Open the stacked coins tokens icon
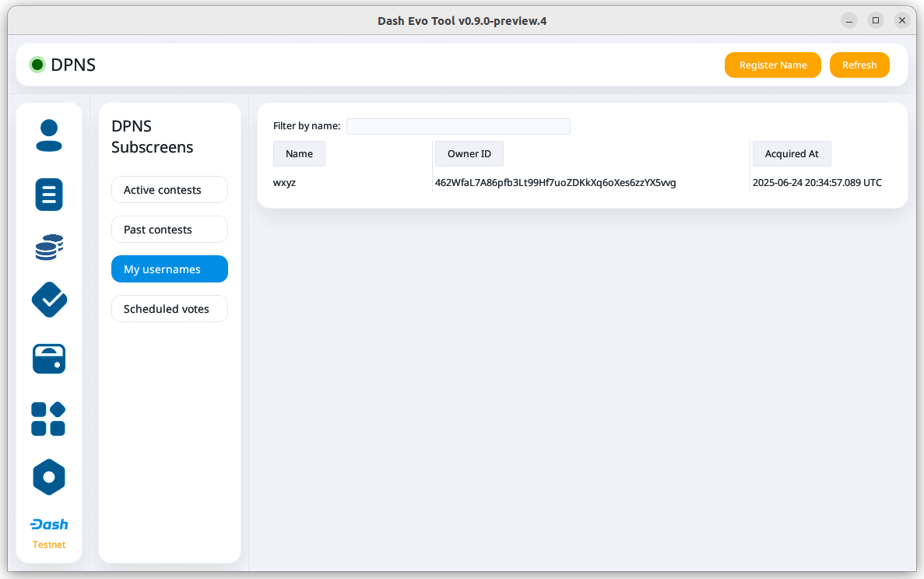Image resolution: width=924 pixels, height=579 pixels. (49, 247)
